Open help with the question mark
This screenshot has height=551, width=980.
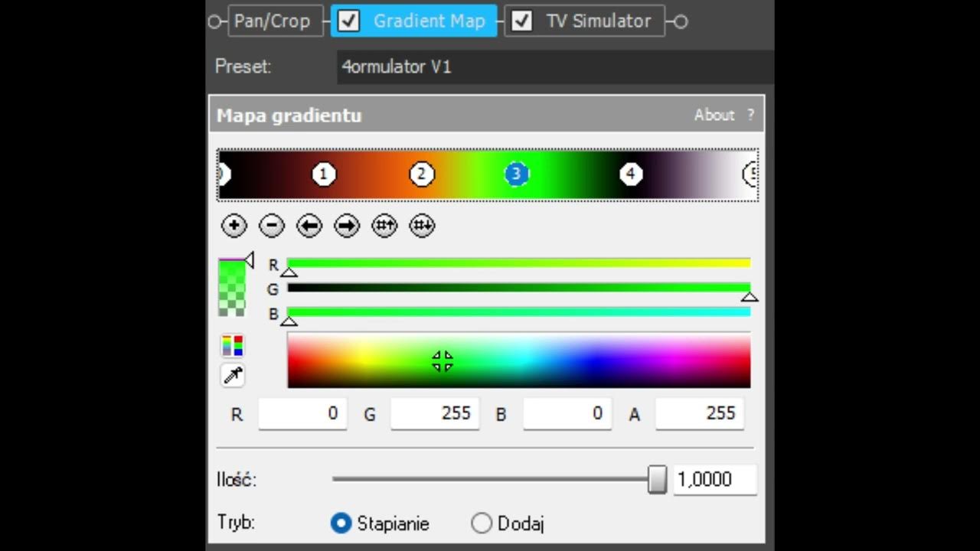tap(750, 115)
